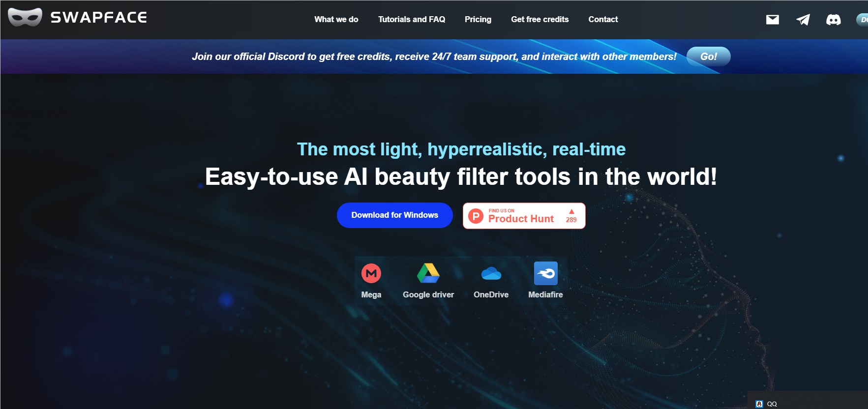868x409 pixels.
Task: Click the Discord icon in header
Action: point(833,20)
